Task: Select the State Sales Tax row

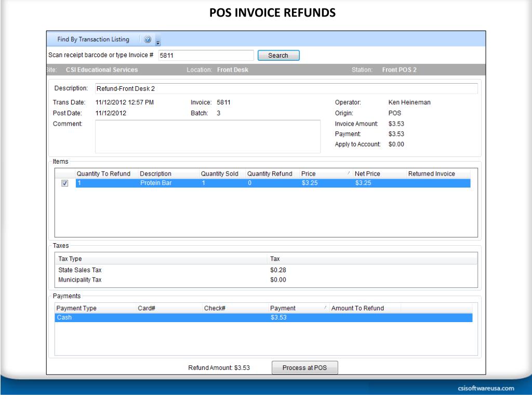Action: pyautogui.click(x=266, y=270)
